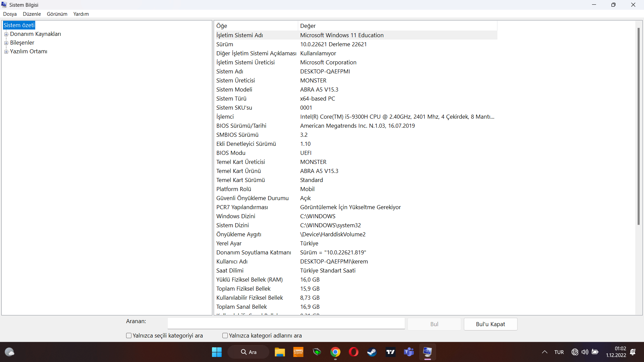Switch the TUR keyboard language indicator
The image size is (644, 362).
(559, 352)
